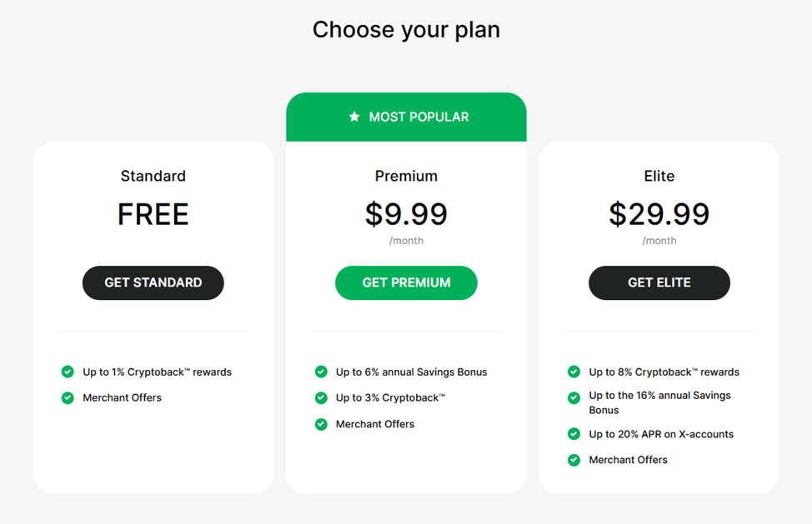Select the Most Popular banner label
The image size is (812, 524).
(419, 117)
